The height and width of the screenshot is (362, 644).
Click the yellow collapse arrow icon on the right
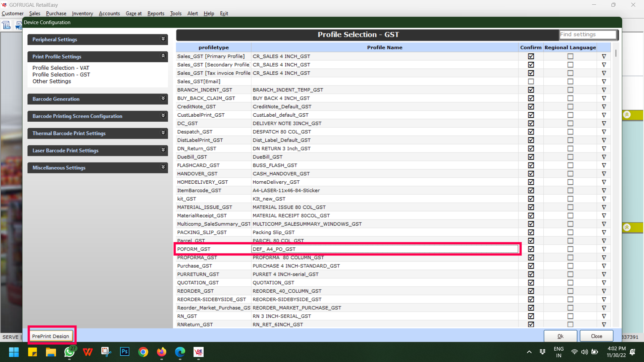[x=627, y=115]
